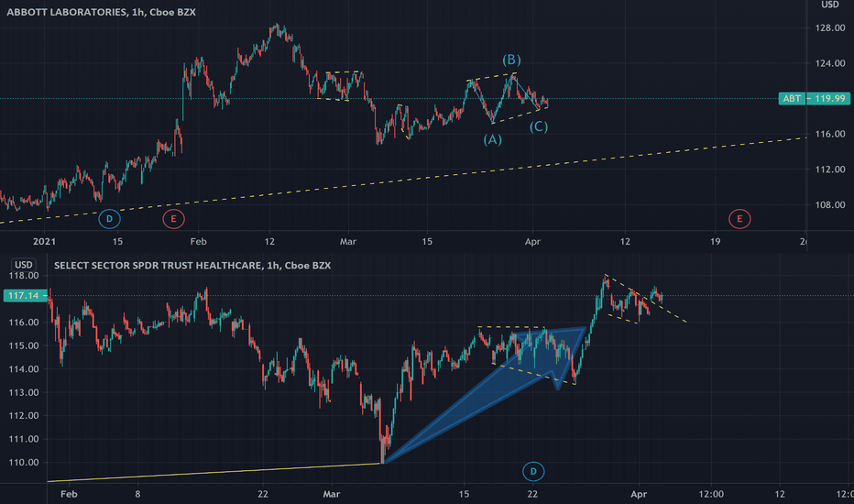This screenshot has height=504, width=854.
Task: Click the Abbott Laboratories chart title
Action: pyautogui.click(x=102, y=12)
